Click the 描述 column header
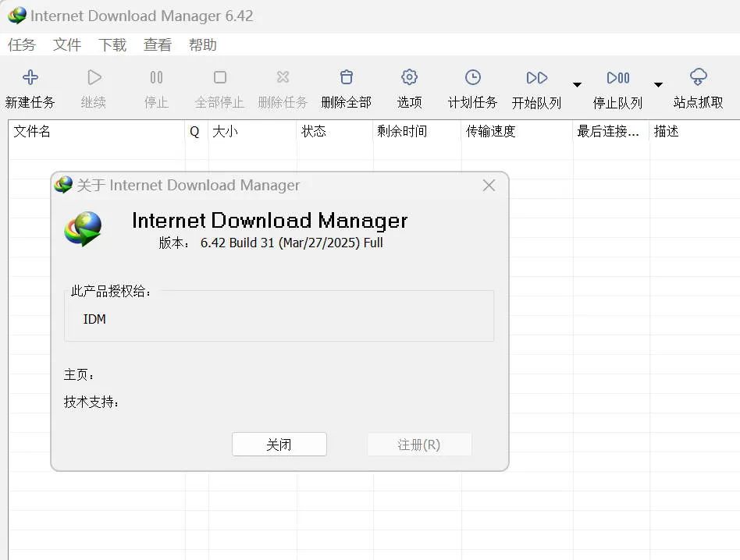740x560 pixels. (695, 131)
